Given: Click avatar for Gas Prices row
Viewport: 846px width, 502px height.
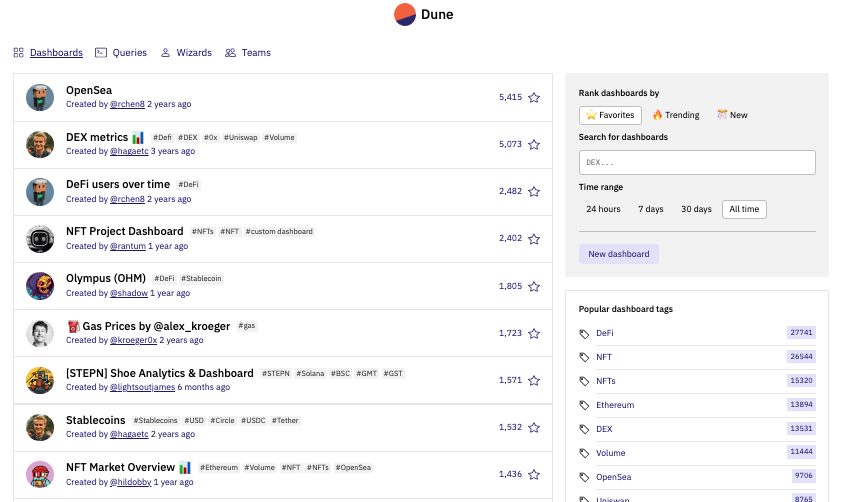Looking at the screenshot, I should (x=40, y=333).
